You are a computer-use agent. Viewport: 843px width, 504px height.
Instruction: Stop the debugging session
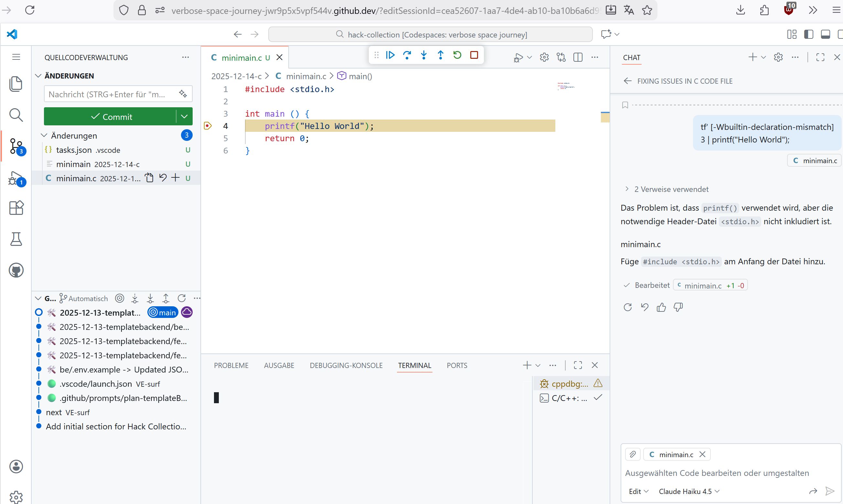point(474,55)
